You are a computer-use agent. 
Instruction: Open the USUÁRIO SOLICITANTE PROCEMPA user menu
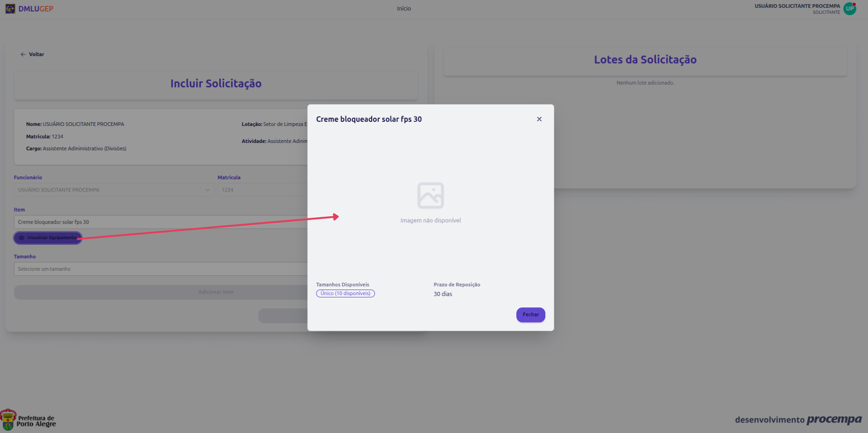[797, 9]
